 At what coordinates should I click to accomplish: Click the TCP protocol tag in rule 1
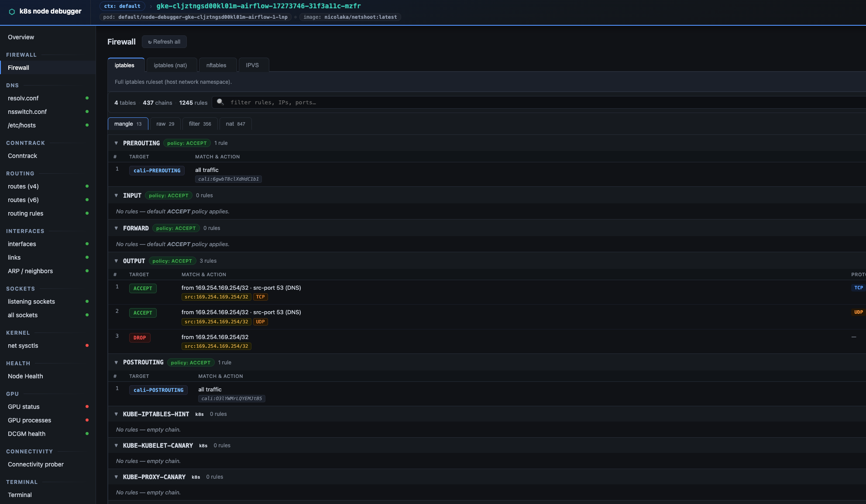tap(260, 297)
